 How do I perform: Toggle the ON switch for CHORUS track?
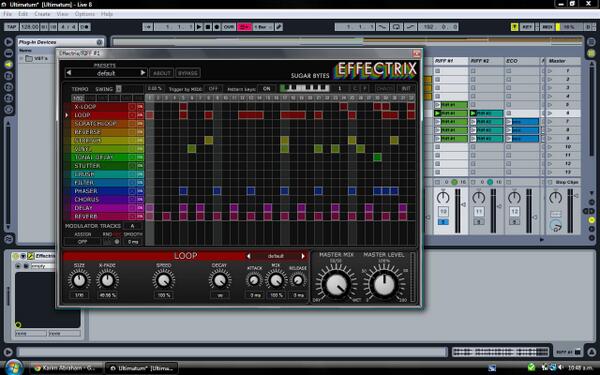[x=140, y=200]
